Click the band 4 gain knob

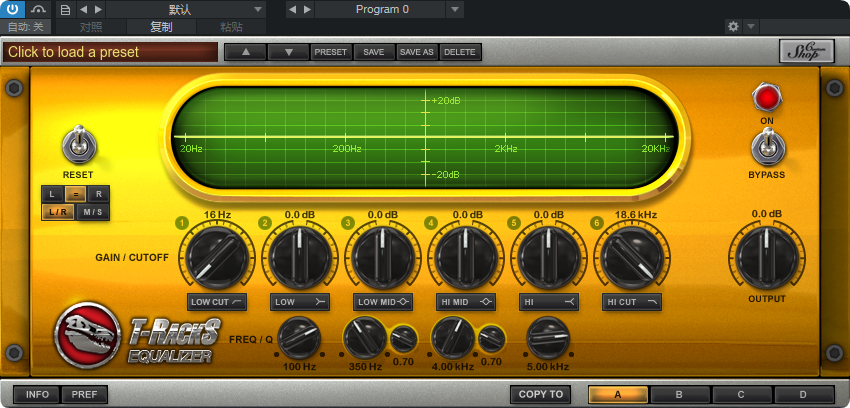click(466, 257)
